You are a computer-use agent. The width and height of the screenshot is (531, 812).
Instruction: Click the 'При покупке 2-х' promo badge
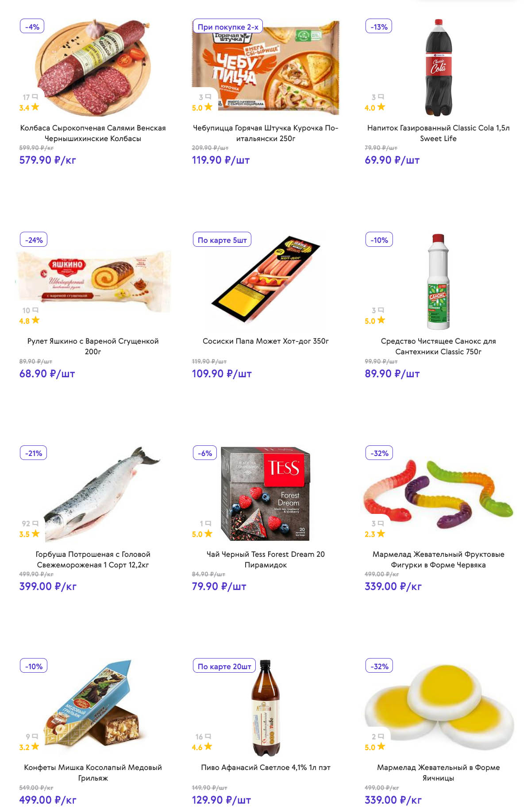point(228,27)
